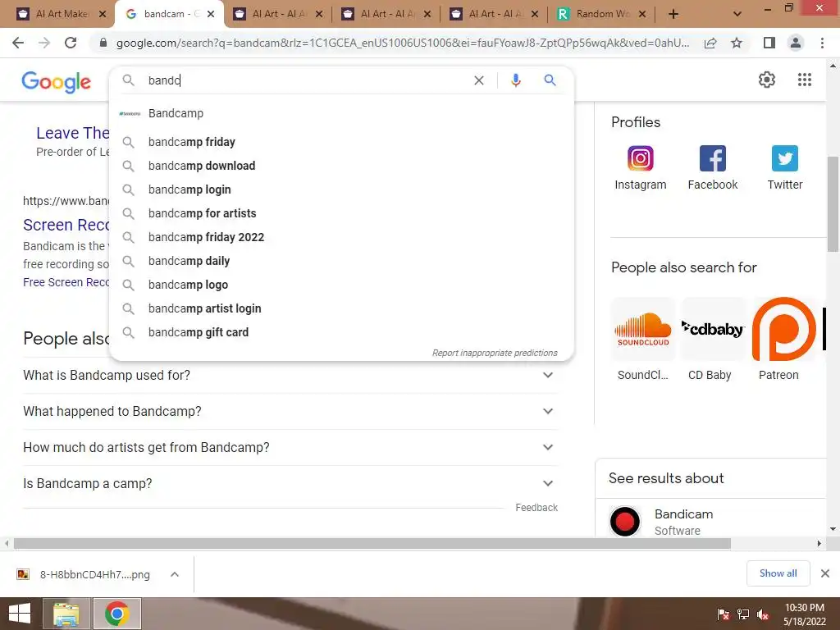840x630 pixels.
Task: Select 'bandcamp gift card' suggestion
Action: coord(342,332)
